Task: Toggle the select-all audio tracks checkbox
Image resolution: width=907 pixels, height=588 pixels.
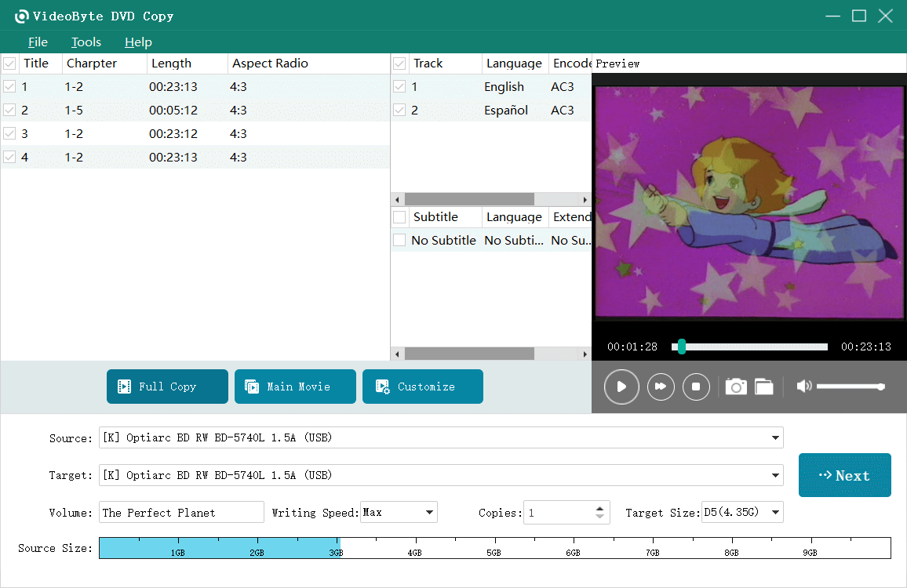Action: (x=399, y=64)
